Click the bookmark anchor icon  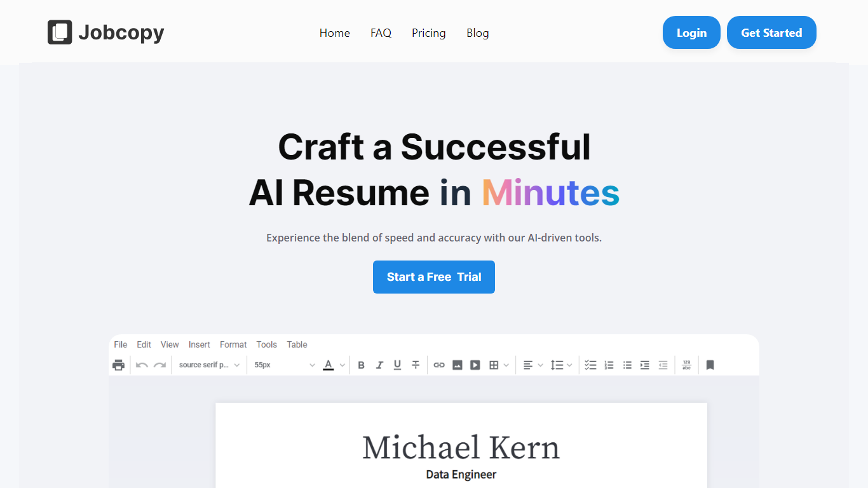point(710,365)
